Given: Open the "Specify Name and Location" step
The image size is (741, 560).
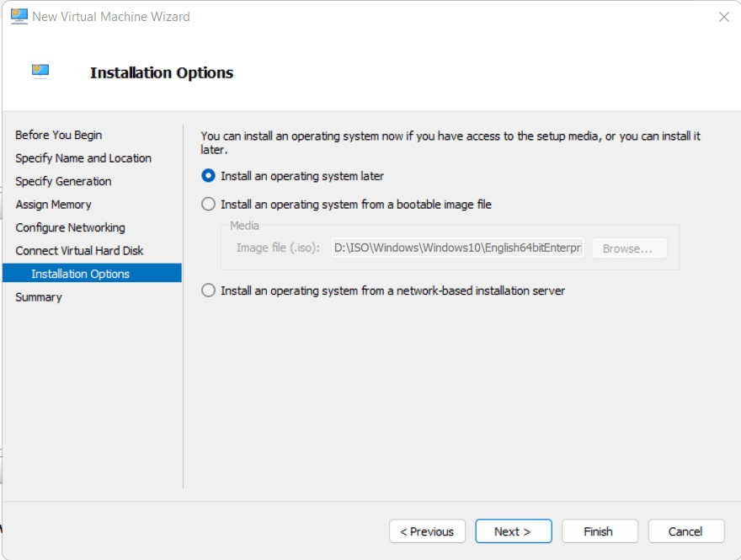Looking at the screenshot, I should 83,157.
